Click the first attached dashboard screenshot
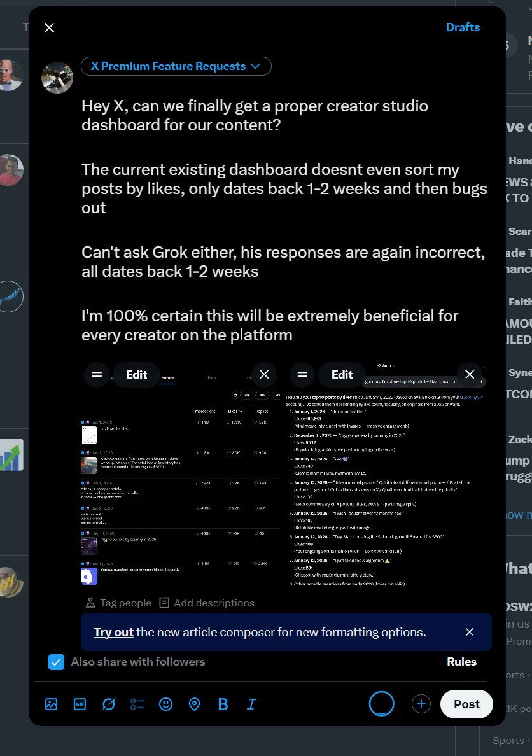The height and width of the screenshot is (756, 532). (180, 475)
